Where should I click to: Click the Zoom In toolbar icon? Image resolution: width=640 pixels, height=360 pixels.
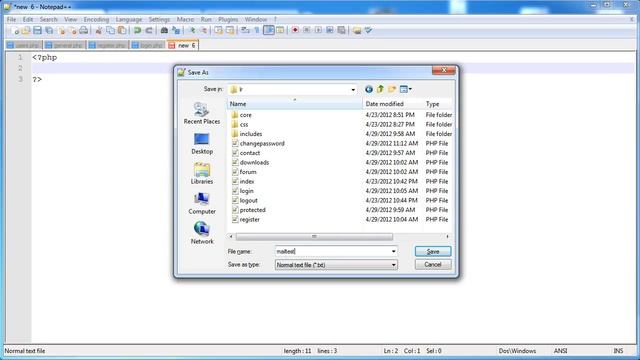tap(191, 31)
